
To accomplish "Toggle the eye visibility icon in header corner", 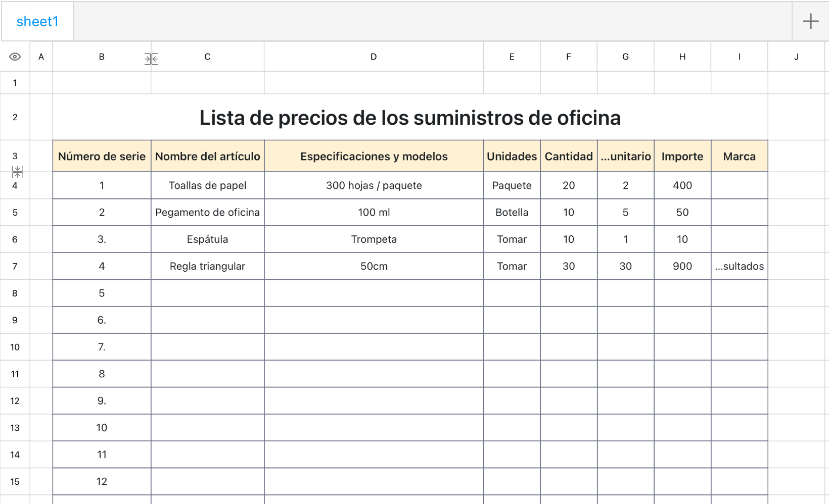I will [x=15, y=57].
